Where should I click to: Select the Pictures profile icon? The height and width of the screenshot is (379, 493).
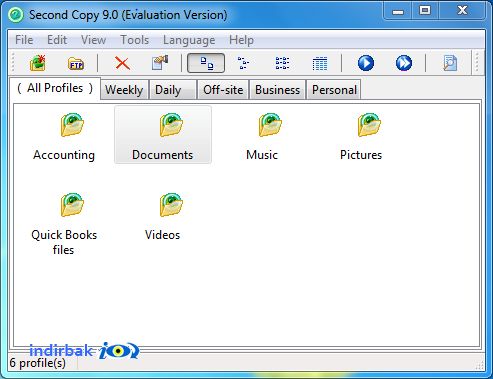coord(369,125)
